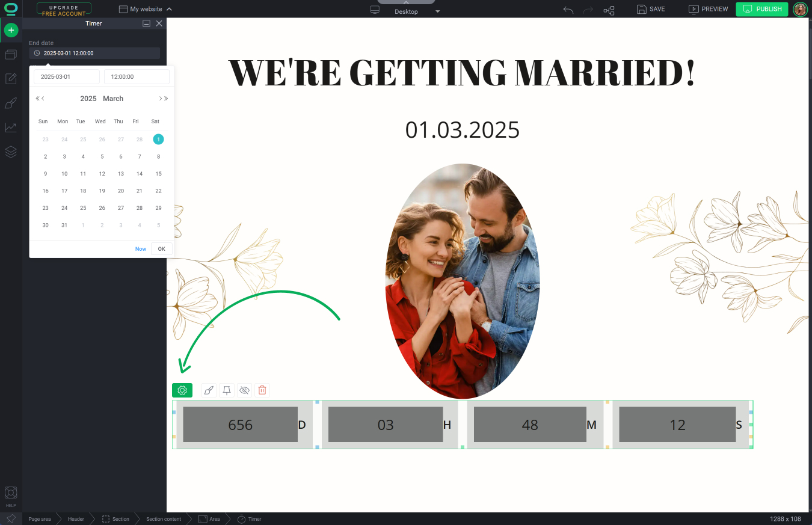Viewport: 812px width, 525px height.
Task: Click the pin icon in bottom-left corner
Action: coord(11,518)
